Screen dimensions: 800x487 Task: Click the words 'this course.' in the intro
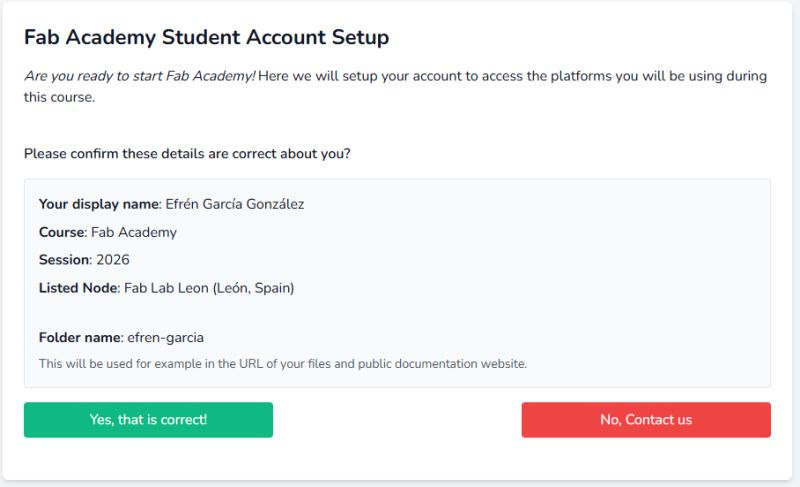(x=59, y=97)
